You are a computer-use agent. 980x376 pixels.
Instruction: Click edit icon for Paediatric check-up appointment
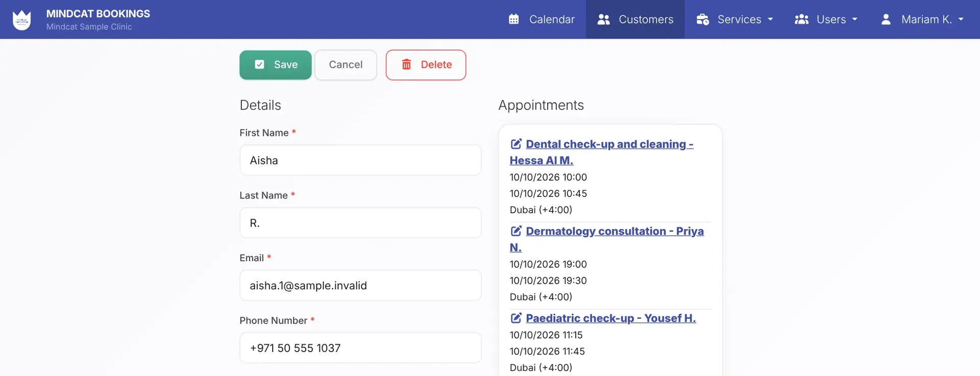(x=516, y=318)
